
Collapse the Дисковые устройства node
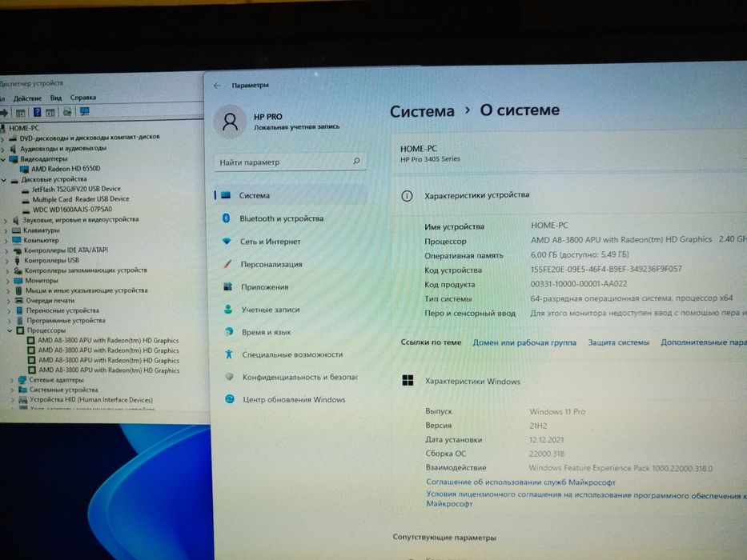coord(4,180)
